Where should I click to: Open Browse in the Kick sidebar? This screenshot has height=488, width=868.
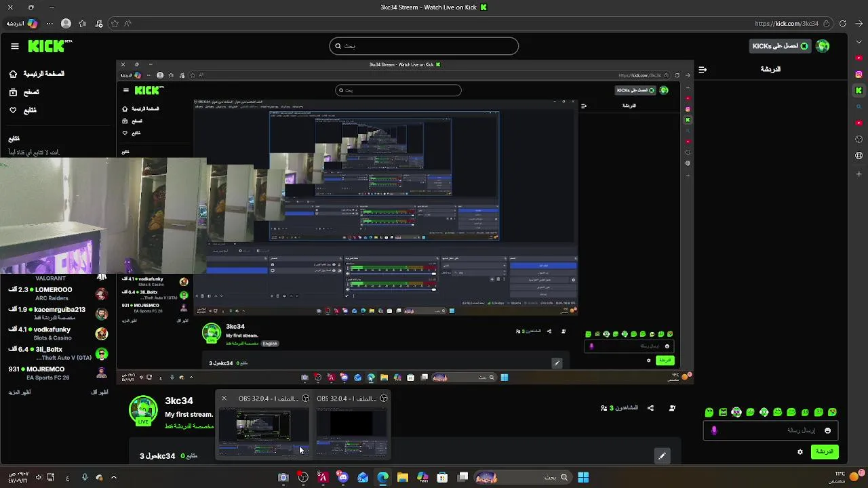click(x=24, y=92)
